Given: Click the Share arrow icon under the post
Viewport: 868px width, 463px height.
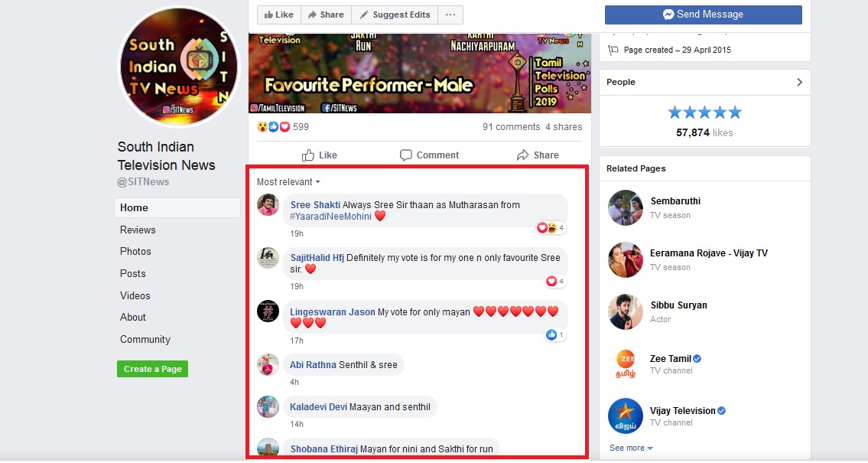Looking at the screenshot, I should pyautogui.click(x=522, y=155).
